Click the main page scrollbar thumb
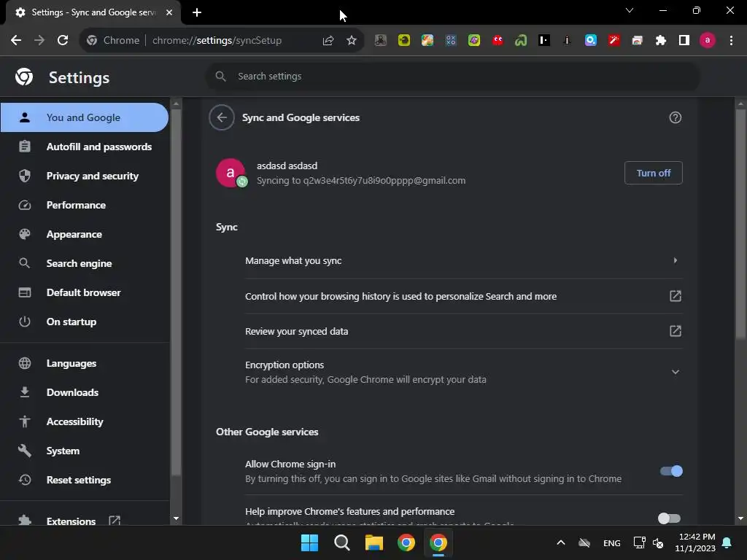Viewport: 747px width, 560px height. click(x=740, y=224)
